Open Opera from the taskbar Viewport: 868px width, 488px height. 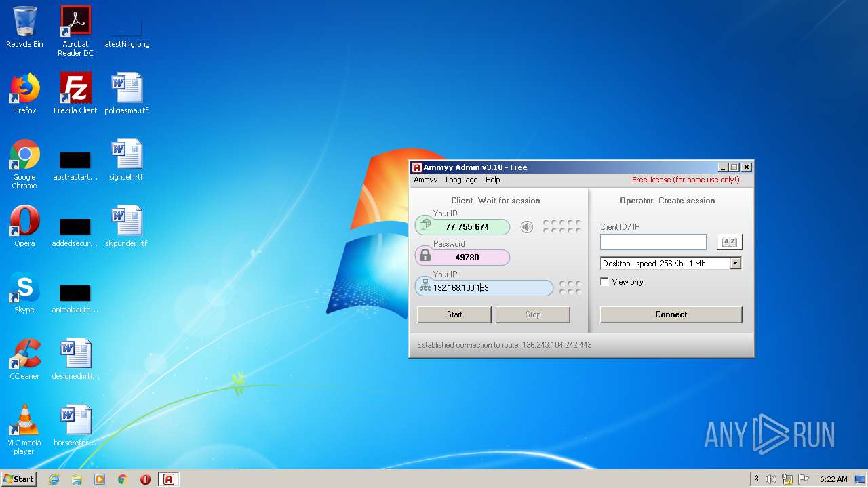coord(145,479)
